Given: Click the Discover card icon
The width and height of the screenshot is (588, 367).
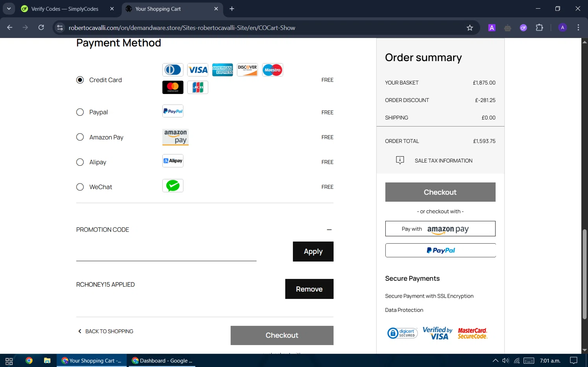Looking at the screenshot, I should 247,70.
